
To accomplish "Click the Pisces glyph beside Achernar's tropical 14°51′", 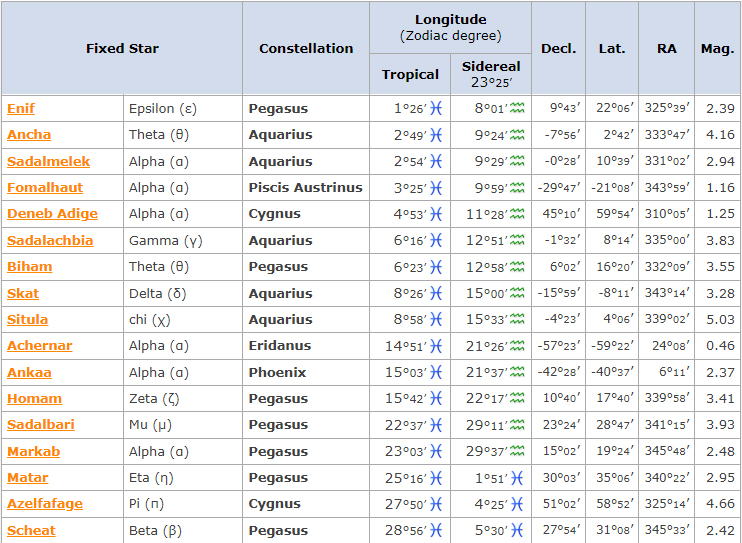I will coord(435,346).
